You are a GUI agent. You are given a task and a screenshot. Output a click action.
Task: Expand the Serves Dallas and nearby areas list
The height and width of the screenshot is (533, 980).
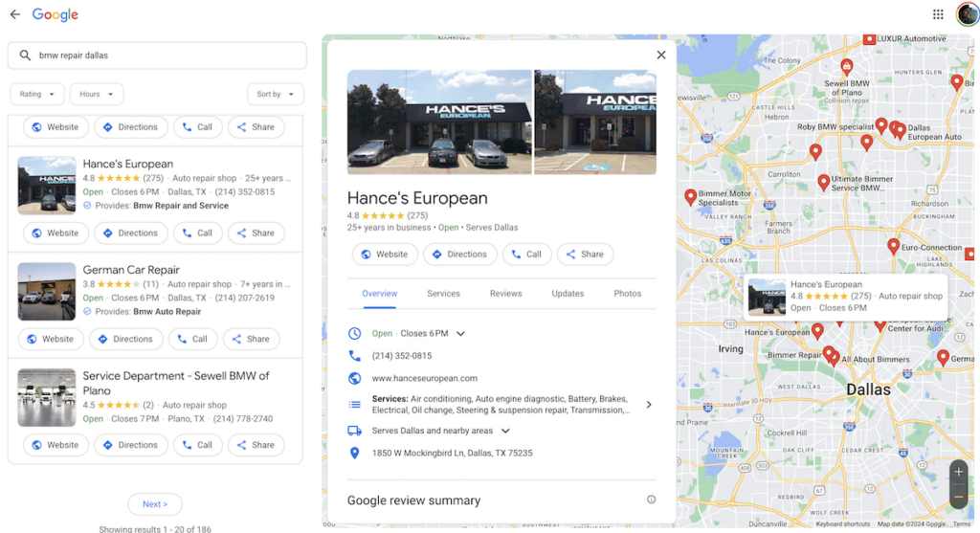pyautogui.click(x=505, y=431)
